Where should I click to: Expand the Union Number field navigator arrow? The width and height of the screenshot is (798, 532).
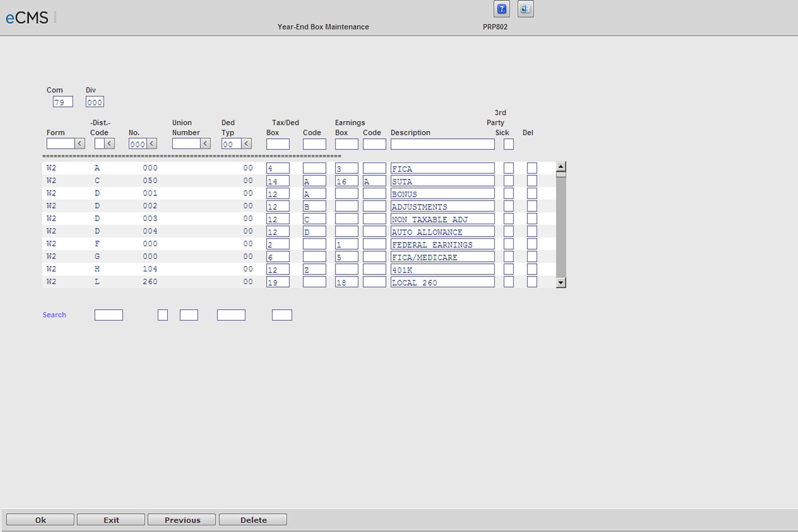(x=205, y=143)
